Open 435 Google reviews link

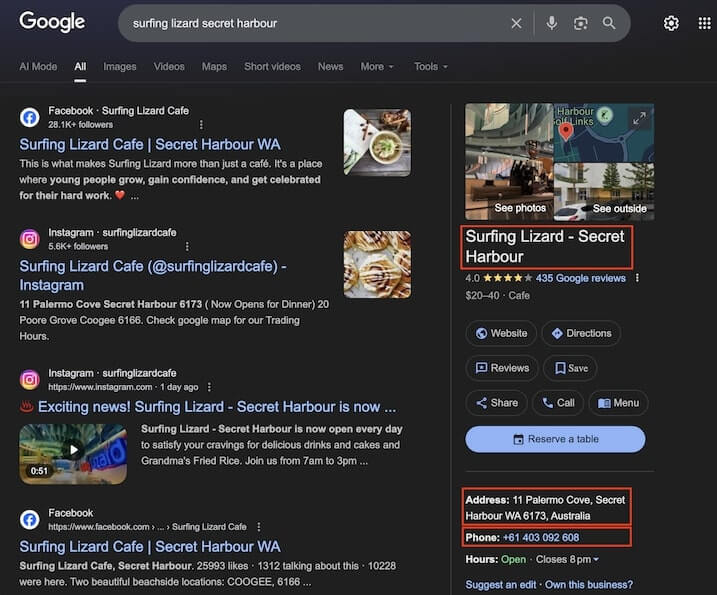pos(581,278)
